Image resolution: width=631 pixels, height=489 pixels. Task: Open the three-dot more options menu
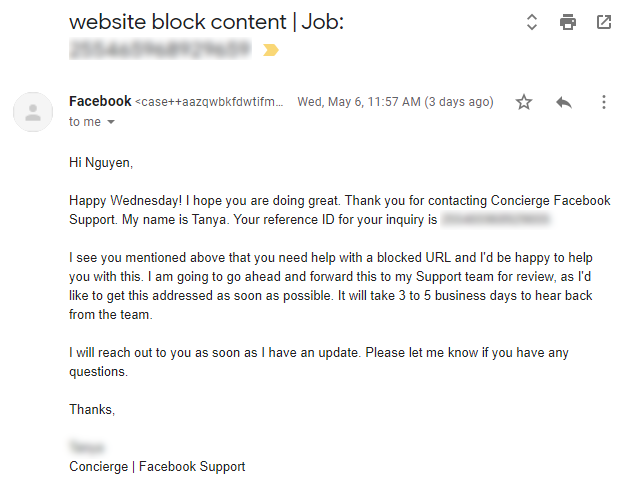[603, 102]
